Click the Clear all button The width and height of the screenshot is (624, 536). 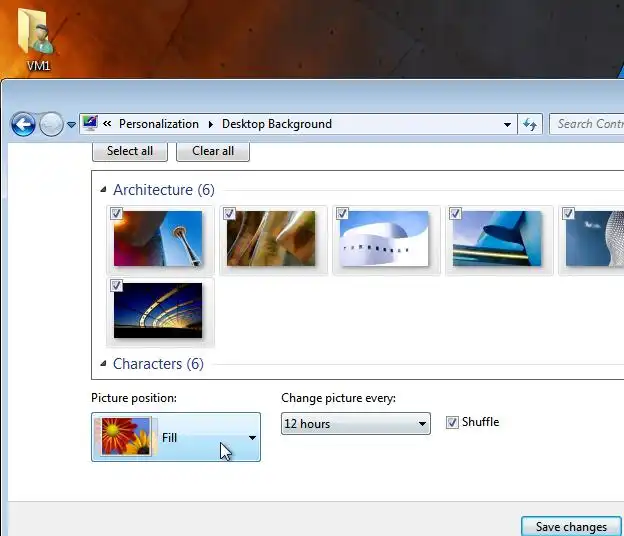pyautogui.click(x=213, y=151)
